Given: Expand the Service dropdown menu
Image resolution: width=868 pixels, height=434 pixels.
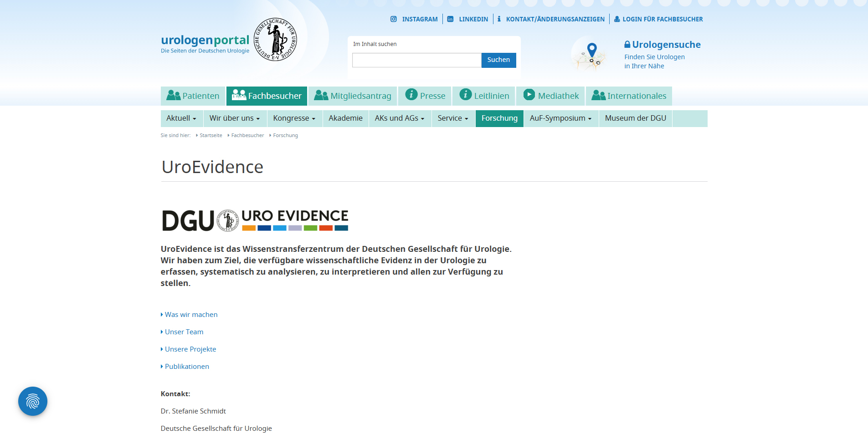Looking at the screenshot, I should 453,118.
